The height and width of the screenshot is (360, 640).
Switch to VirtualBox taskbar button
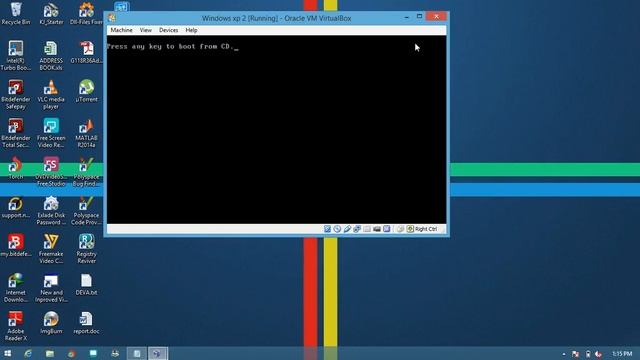158,353
